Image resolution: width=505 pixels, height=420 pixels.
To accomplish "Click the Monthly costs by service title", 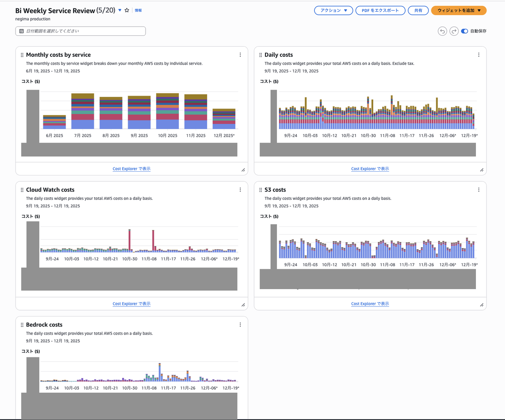I will tap(58, 55).
